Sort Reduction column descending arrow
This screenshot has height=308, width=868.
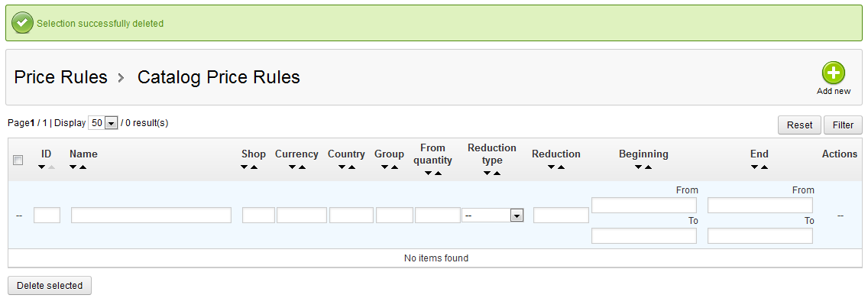coord(552,167)
